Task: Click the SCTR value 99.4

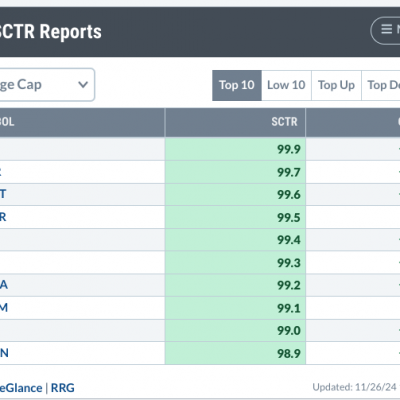Action: (289, 240)
